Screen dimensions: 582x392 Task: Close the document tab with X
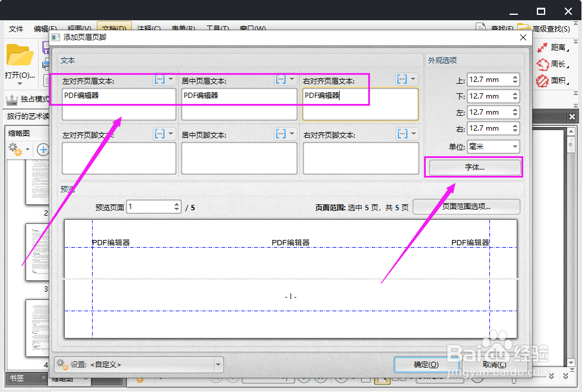tap(572, 116)
